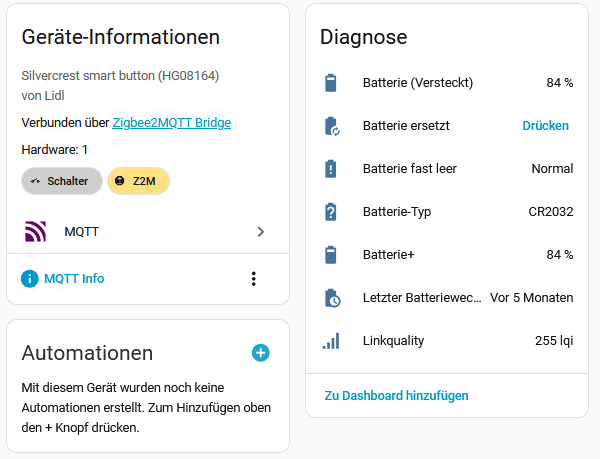Click the Batterie-Typ question mark icon
600x459 pixels.
pos(331,212)
